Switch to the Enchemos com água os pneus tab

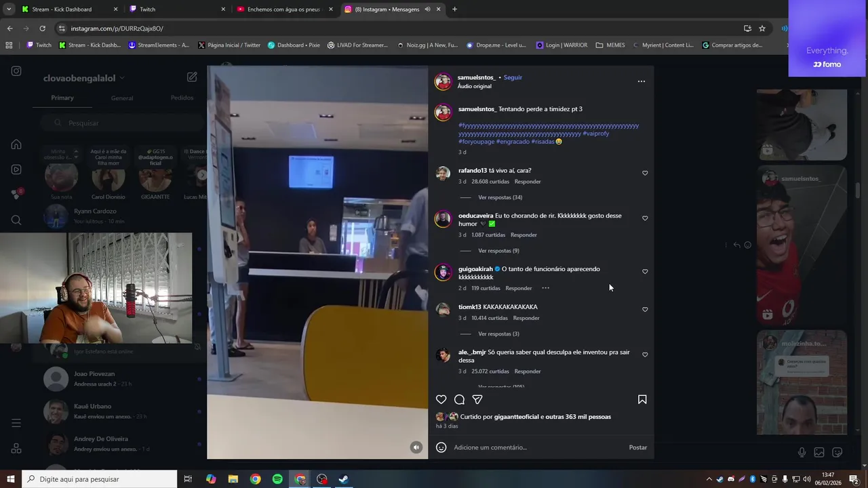(x=285, y=9)
